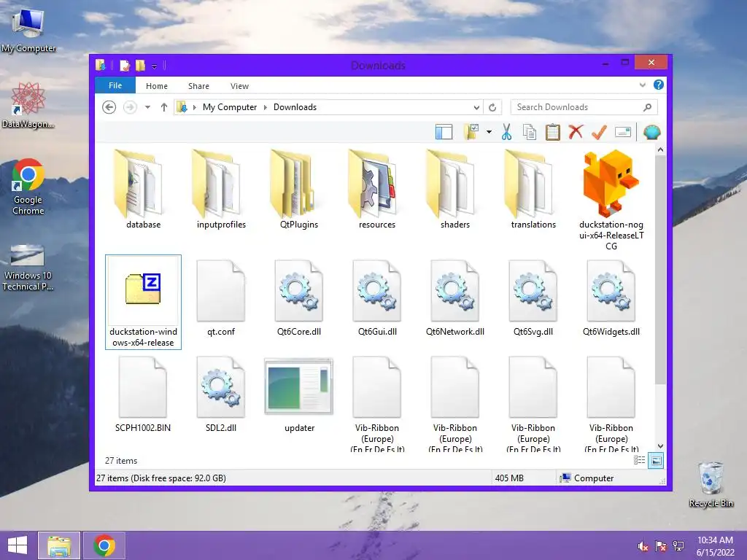747x560 pixels.
Task: Click the Rename toolbar icon
Action: coord(623,132)
